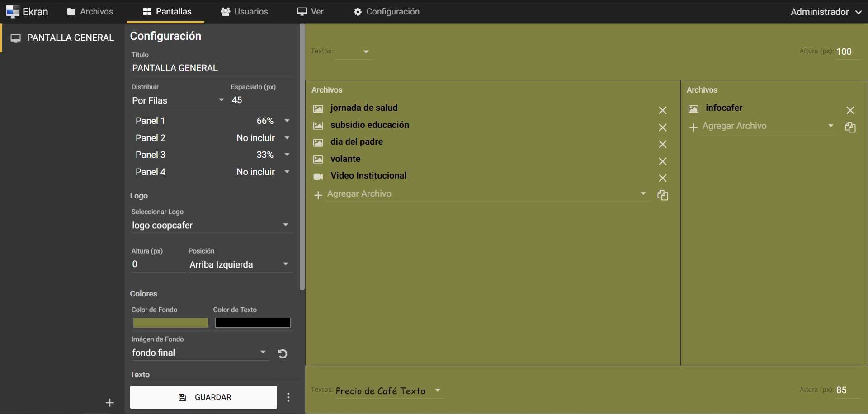Open the three-dot menu beside Guardar
The image size is (868, 414).
pyautogui.click(x=288, y=397)
